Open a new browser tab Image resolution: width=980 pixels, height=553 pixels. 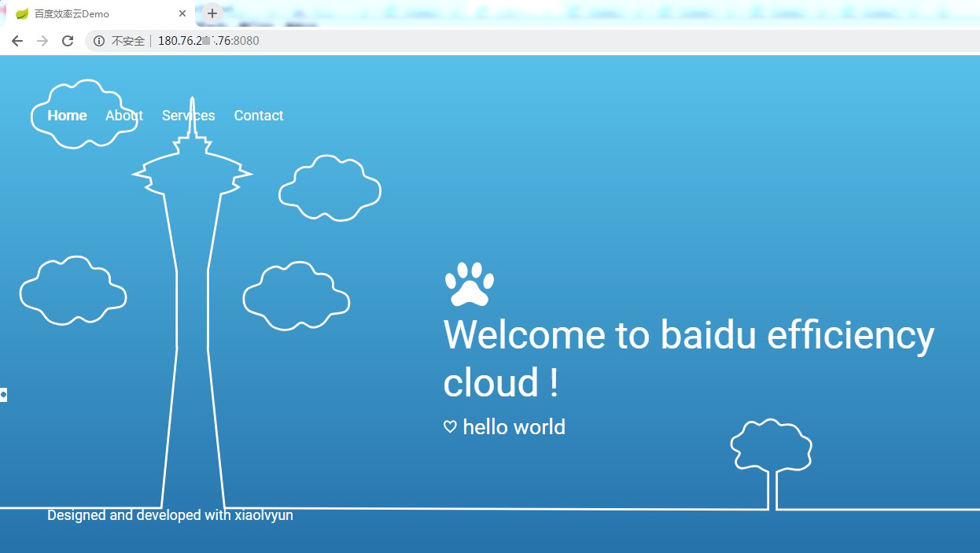(212, 13)
